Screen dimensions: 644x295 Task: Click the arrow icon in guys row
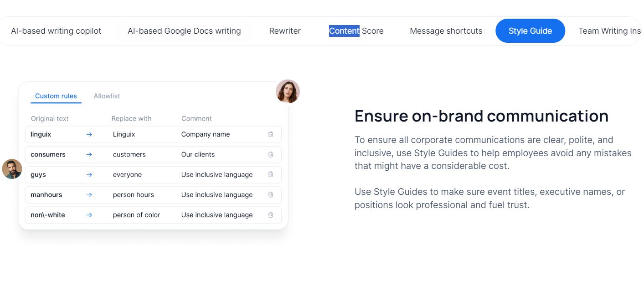point(89,174)
